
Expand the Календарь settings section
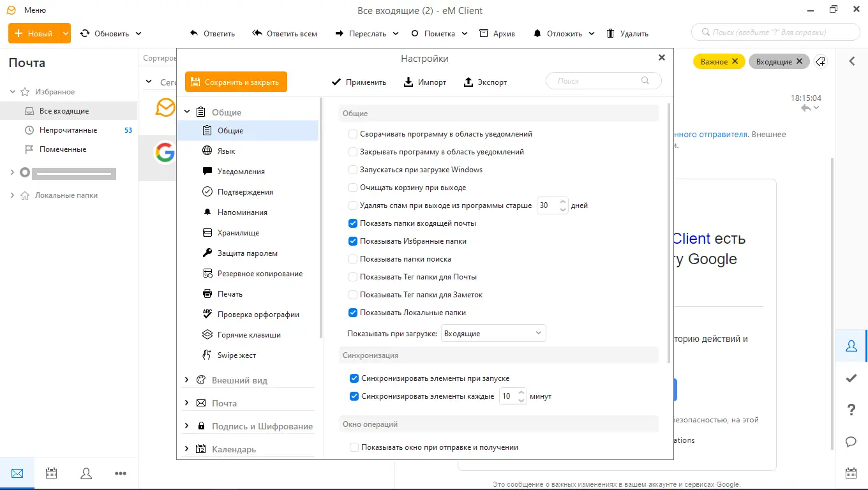tap(187, 449)
